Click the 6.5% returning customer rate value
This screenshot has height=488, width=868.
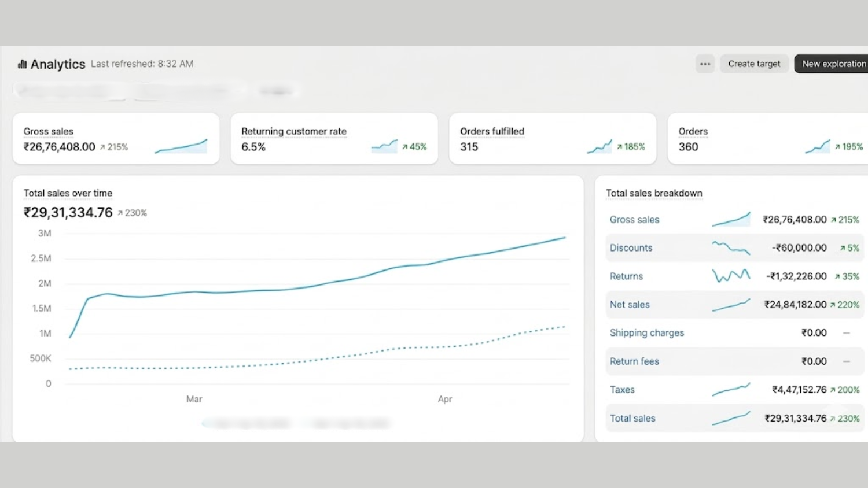[x=253, y=147]
